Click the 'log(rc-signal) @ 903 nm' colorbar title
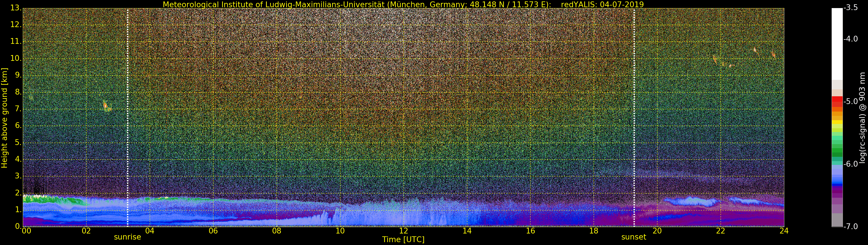This screenshot has height=245, width=868. (863, 118)
